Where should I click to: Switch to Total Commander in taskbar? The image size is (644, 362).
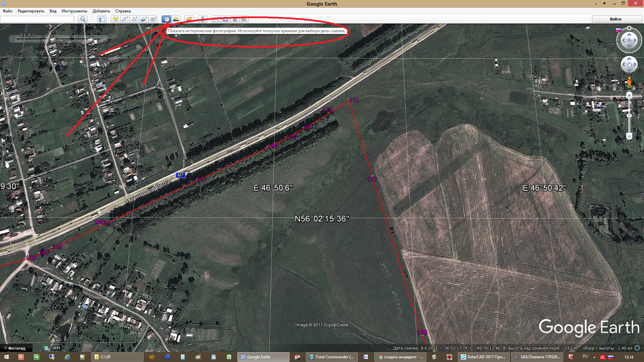tap(331, 357)
